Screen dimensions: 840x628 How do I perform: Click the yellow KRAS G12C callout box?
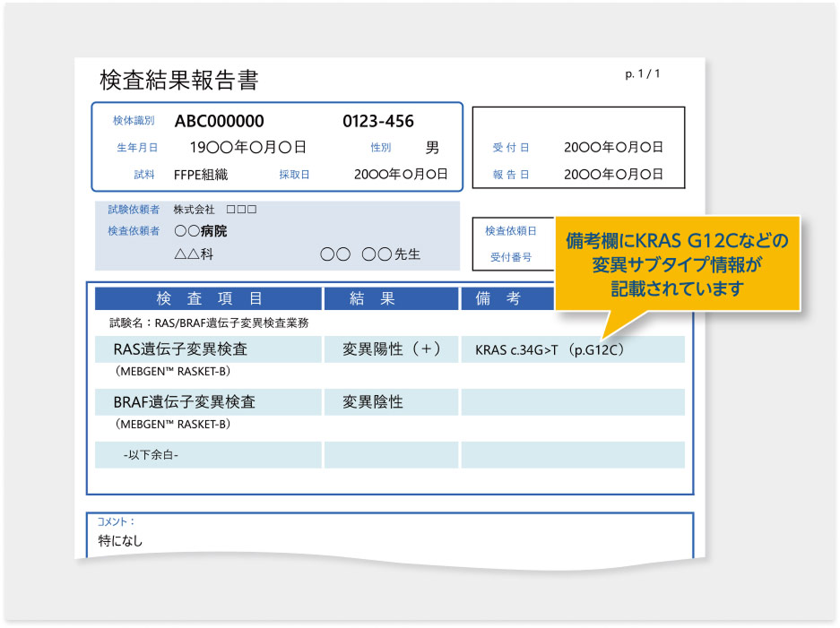pos(677,263)
